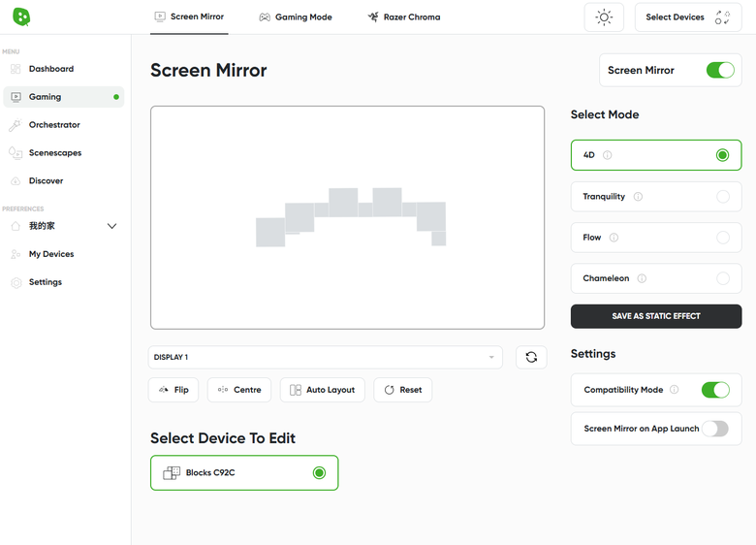The height and width of the screenshot is (545, 756).
Task: Click the Reset circular arrow icon
Action: 389,390
